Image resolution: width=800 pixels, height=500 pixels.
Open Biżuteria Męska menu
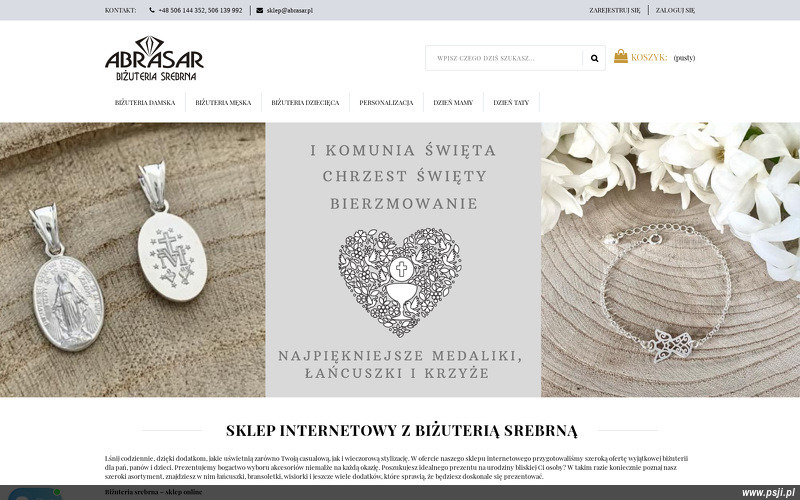pos(223,103)
